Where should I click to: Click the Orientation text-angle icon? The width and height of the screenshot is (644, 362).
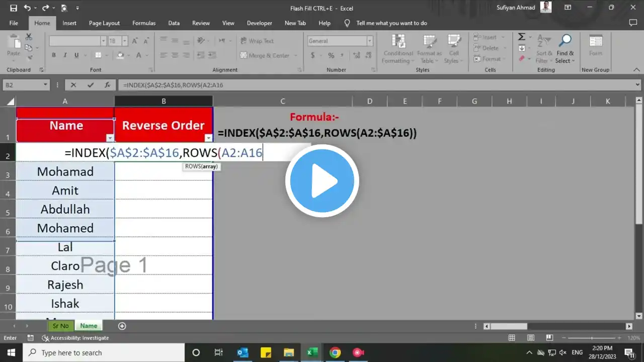pyautogui.click(x=201, y=41)
